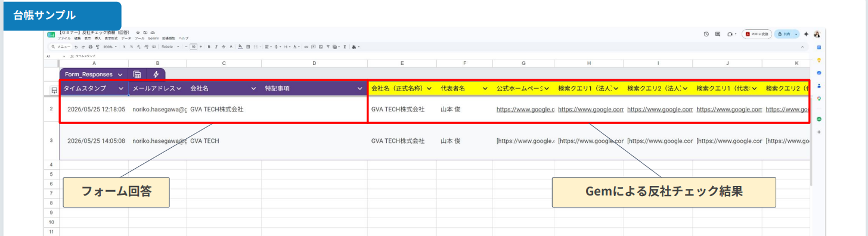Click the table lightning bolt icon

click(x=156, y=74)
